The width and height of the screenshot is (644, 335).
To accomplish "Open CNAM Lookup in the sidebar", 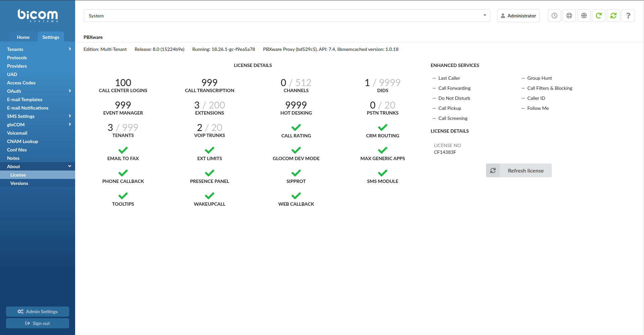I will click(x=38, y=141).
